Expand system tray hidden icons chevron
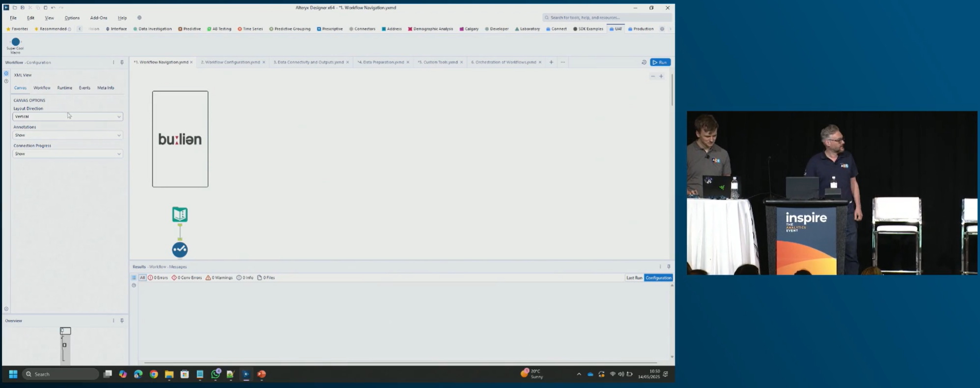980x388 pixels. [579, 374]
